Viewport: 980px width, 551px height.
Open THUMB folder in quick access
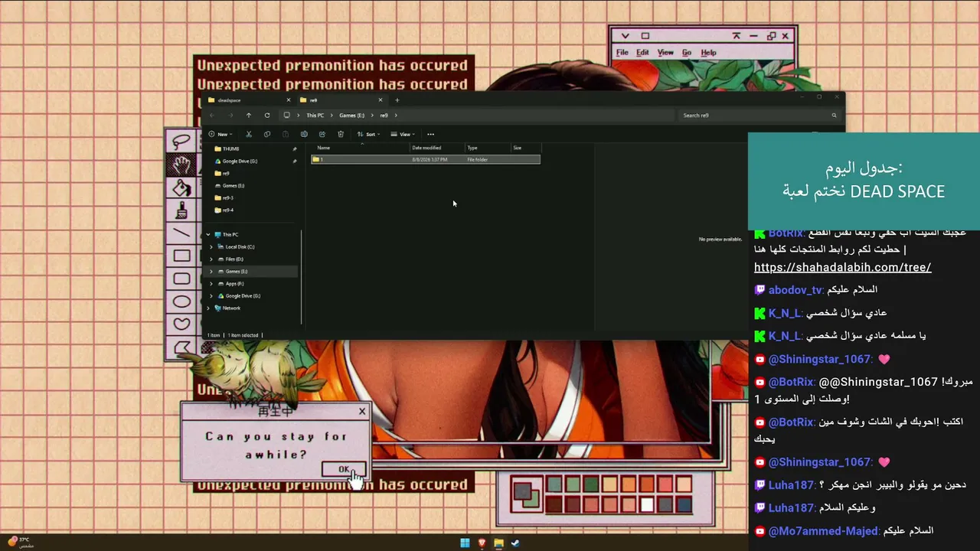coord(230,149)
